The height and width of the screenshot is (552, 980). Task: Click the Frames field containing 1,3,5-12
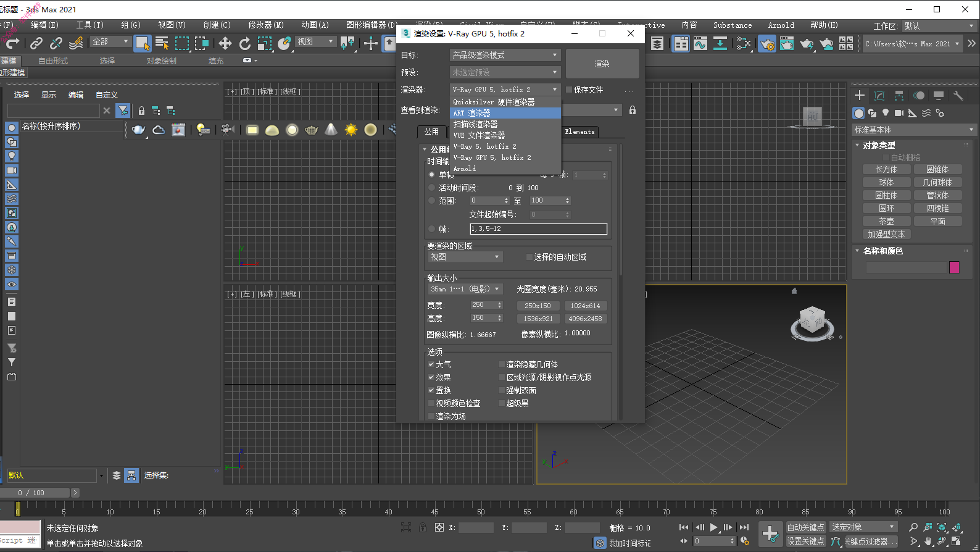point(538,229)
